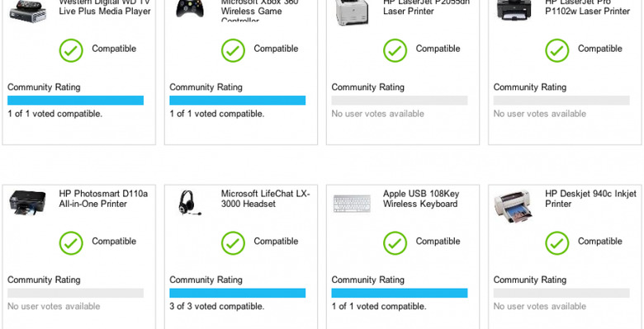Click the empty rating bar for HP Photosmart
This screenshot has height=329, width=644.
[x=76, y=293]
